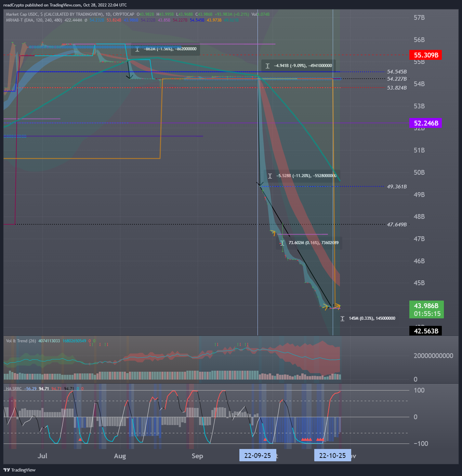Click the -100 oscillator axis value

421,444
